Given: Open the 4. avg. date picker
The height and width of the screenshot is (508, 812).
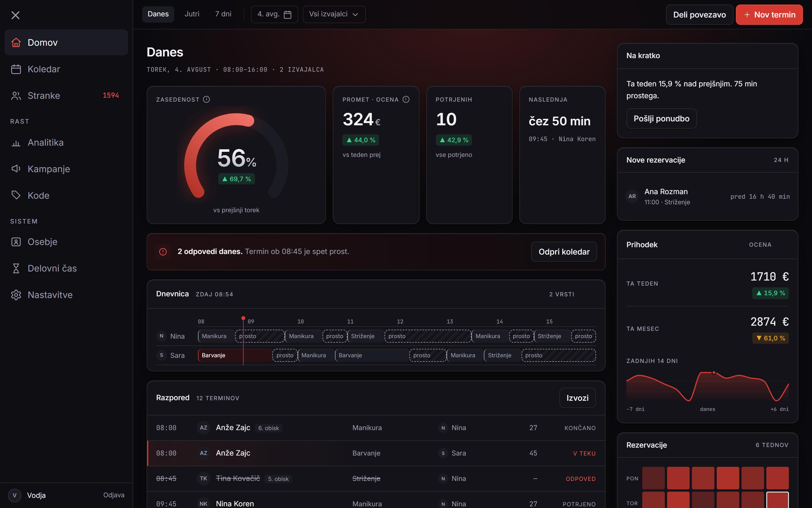Looking at the screenshot, I should click(x=274, y=14).
